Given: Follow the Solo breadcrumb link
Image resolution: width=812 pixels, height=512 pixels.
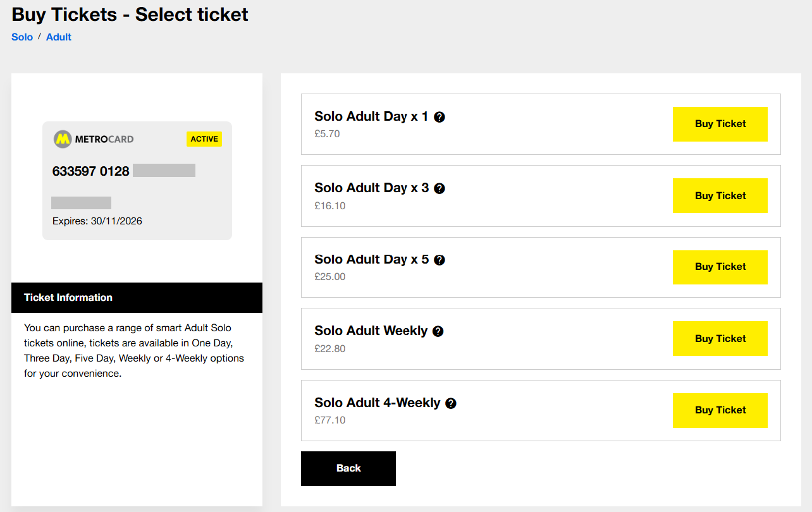Looking at the screenshot, I should 22,37.
